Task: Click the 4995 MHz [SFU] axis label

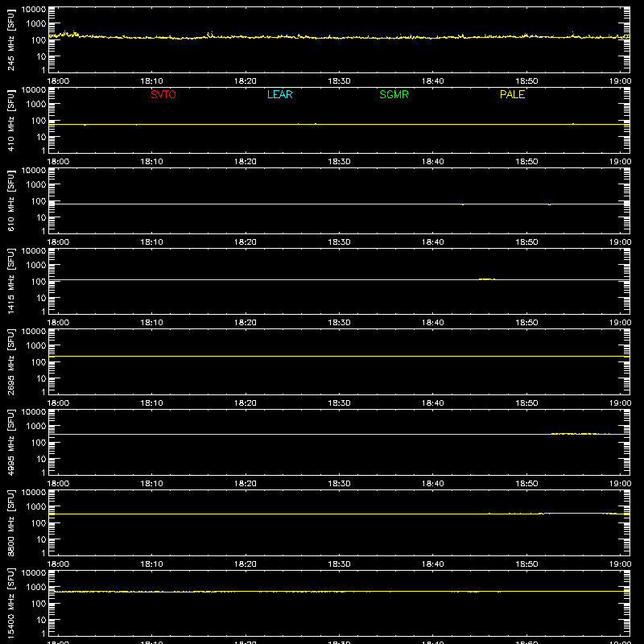Action: [x=10, y=442]
